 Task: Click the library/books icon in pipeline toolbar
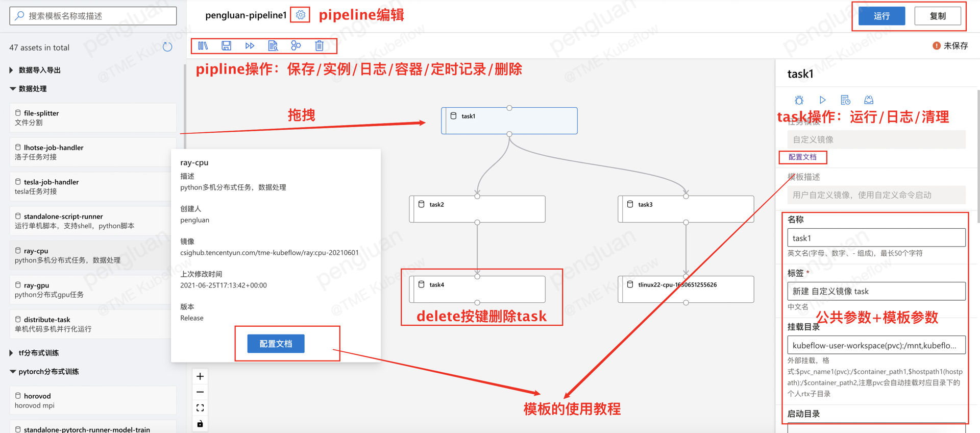click(x=203, y=46)
